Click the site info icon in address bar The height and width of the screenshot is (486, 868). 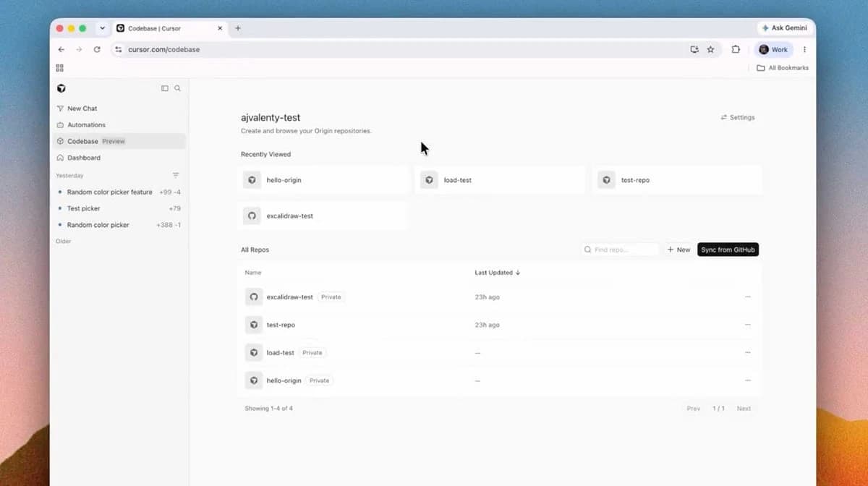[x=119, y=49]
